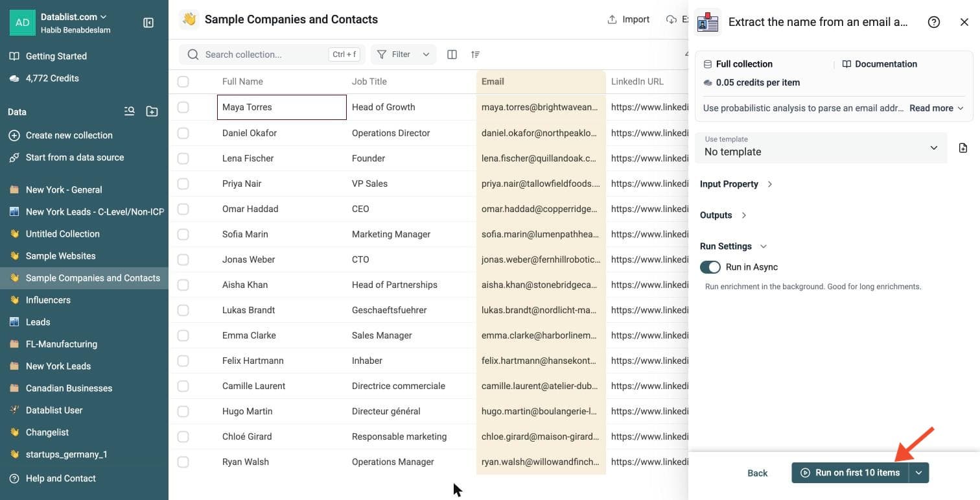980x500 pixels.
Task: Expand the Input Property section
Action: coord(736,184)
